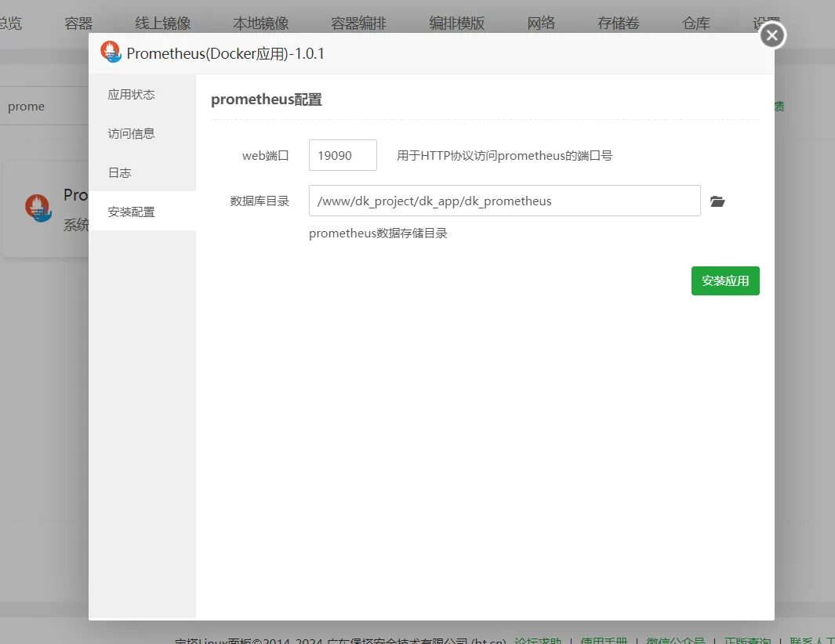
Task: Open the 容器 tab in background page
Action: (78, 23)
